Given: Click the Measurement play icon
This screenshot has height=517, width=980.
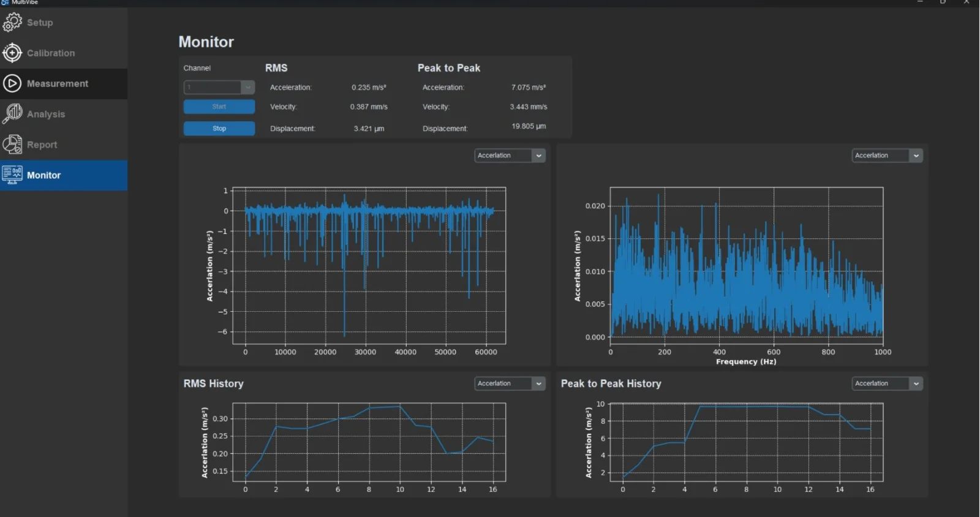Looking at the screenshot, I should click(x=12, y=83).
